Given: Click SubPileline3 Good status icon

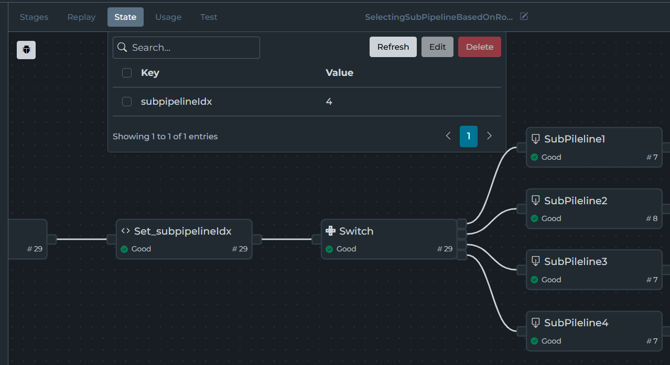Looking at the screenshot, I should (534, 280).
